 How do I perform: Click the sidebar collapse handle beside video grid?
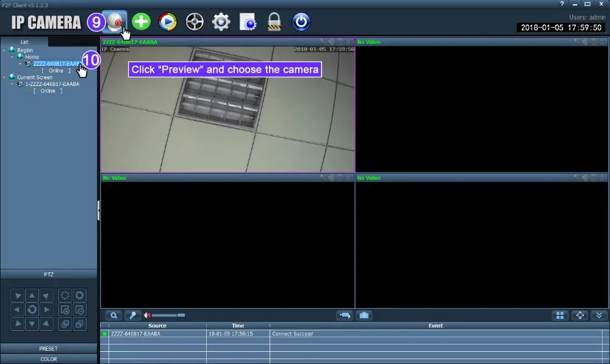coord(98,210)
